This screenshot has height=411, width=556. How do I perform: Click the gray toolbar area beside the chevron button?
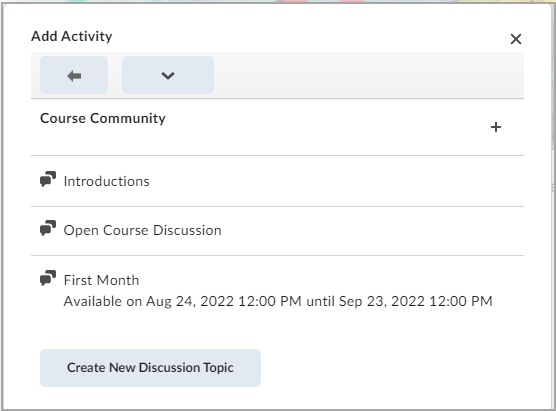click(369, 75)
